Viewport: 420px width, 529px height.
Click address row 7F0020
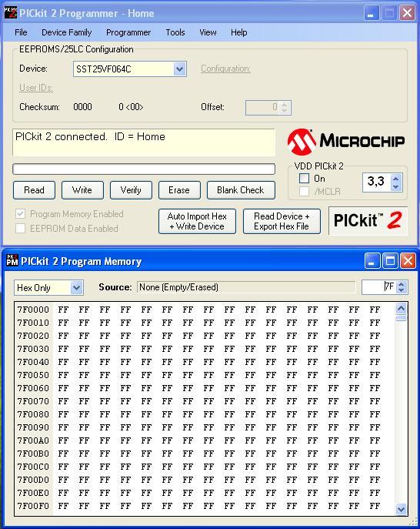click(x=33, y=336)
